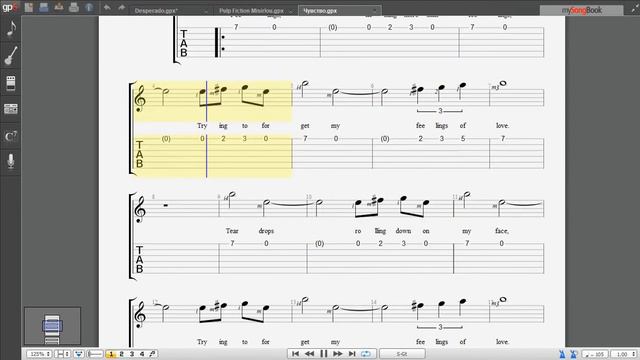Click the current track name box (S-Gt)
Image resolution: width=640 pixels, height=360 pixels.
click(x=402, y=354)
